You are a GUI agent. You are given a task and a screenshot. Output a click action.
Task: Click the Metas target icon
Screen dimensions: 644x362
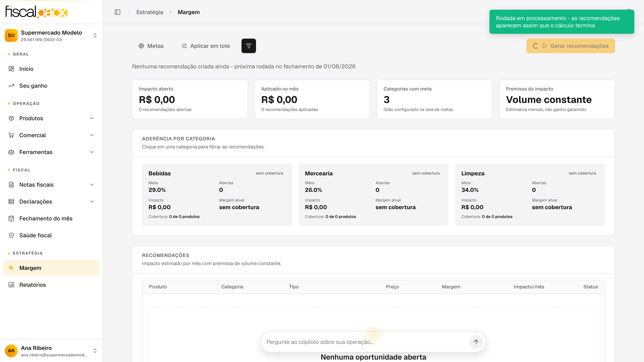pos(141,46)
